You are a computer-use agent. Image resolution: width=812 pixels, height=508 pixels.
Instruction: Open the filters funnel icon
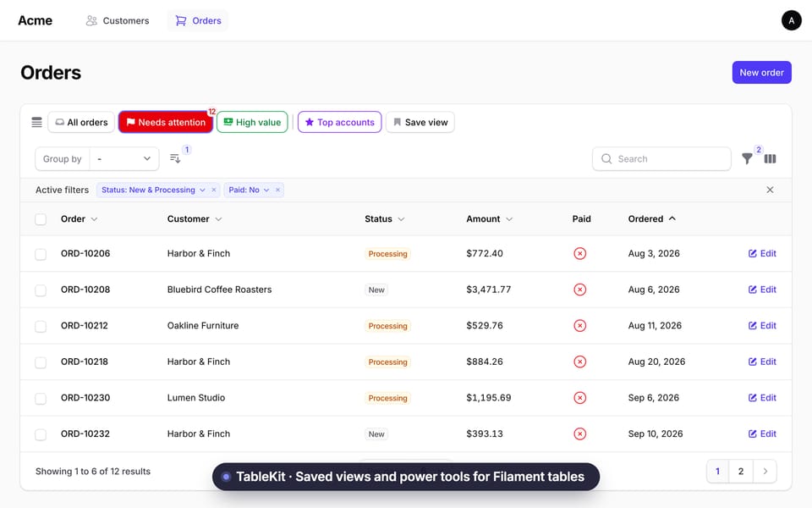[747, 158]
